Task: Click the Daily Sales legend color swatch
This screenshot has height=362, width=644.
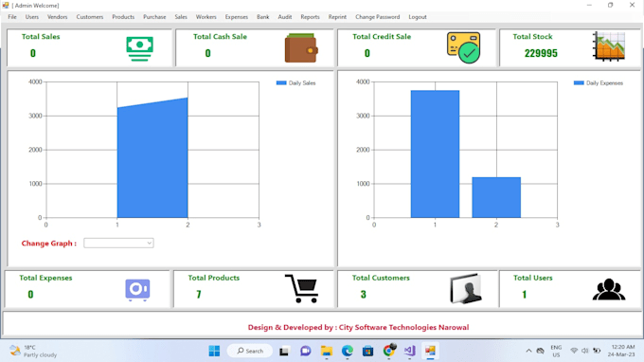Action: [x=281, y=82]
